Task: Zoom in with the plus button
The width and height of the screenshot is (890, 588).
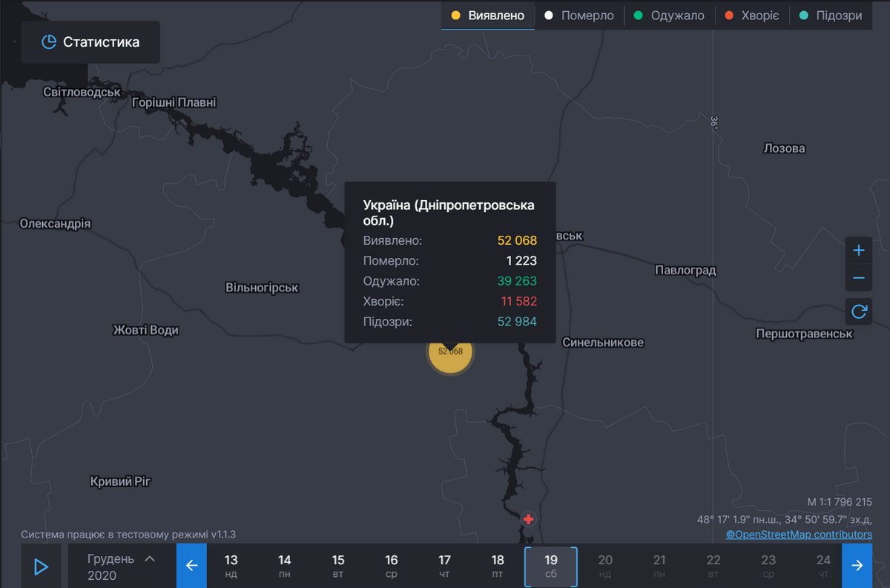Action: [x=858, y=251]
